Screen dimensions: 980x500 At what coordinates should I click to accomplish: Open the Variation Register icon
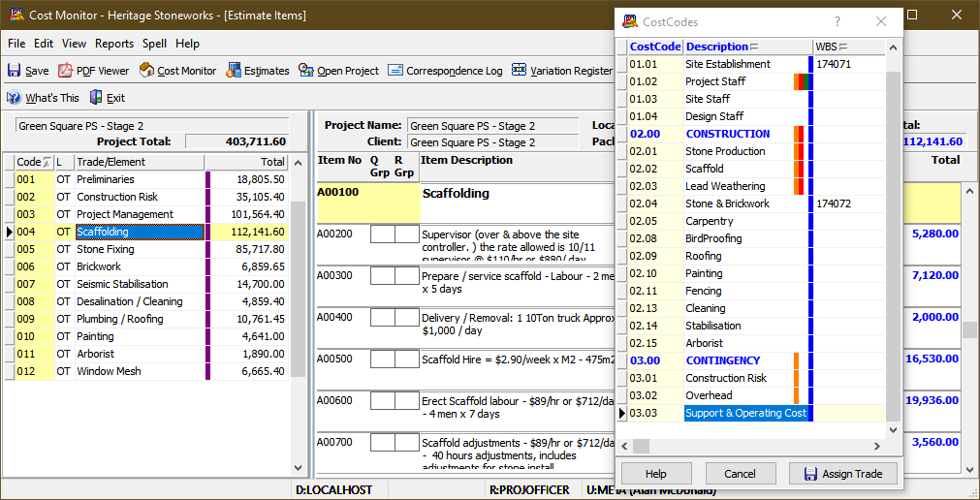[x=520, y=71]
